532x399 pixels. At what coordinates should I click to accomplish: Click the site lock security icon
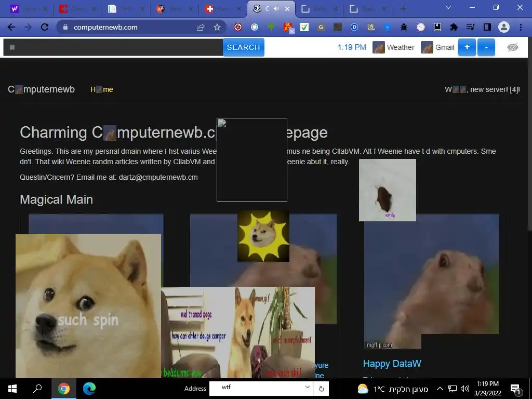pyautogui.click(x=66, y=27)
